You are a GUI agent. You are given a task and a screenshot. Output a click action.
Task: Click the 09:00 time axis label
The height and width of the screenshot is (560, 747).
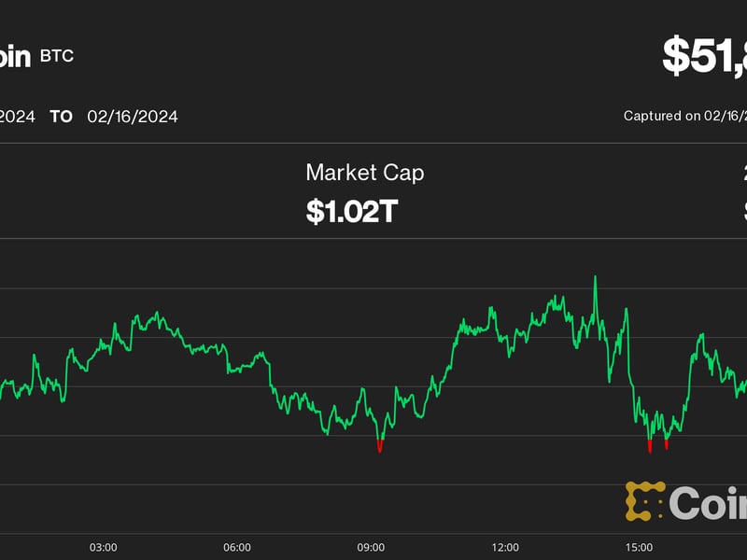coord(372,546)
